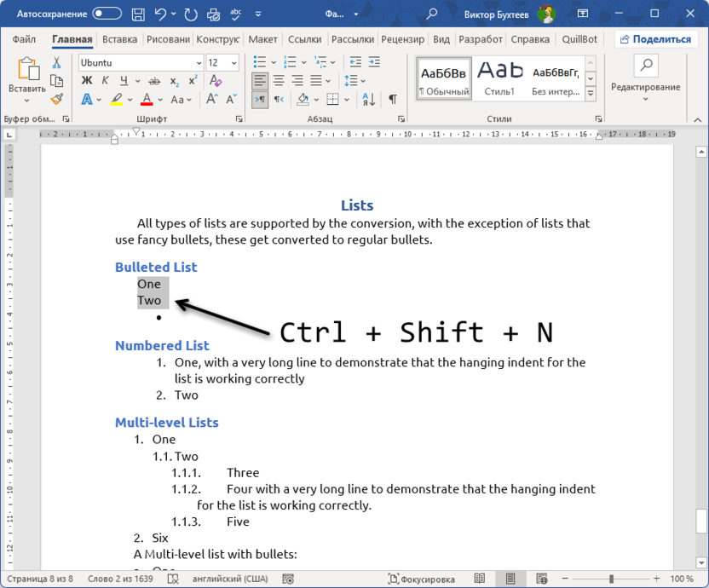This screenshot has height=588, width=709.
Task: Select the italic К formatting icon
Action: pyautogui.click(x=106, y=79)
